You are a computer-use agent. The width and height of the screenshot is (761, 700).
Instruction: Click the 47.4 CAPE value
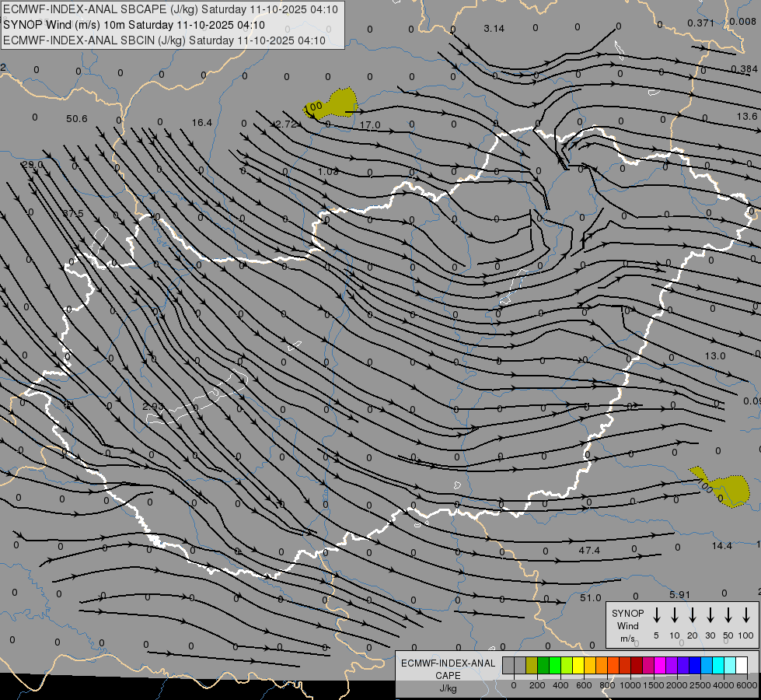click(x=590, y=551)
